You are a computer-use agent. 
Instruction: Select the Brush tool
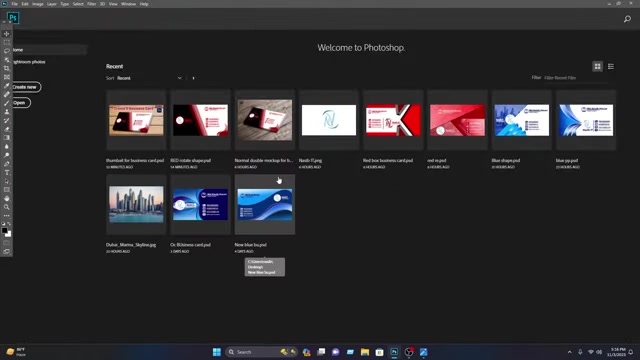[7, 103]
